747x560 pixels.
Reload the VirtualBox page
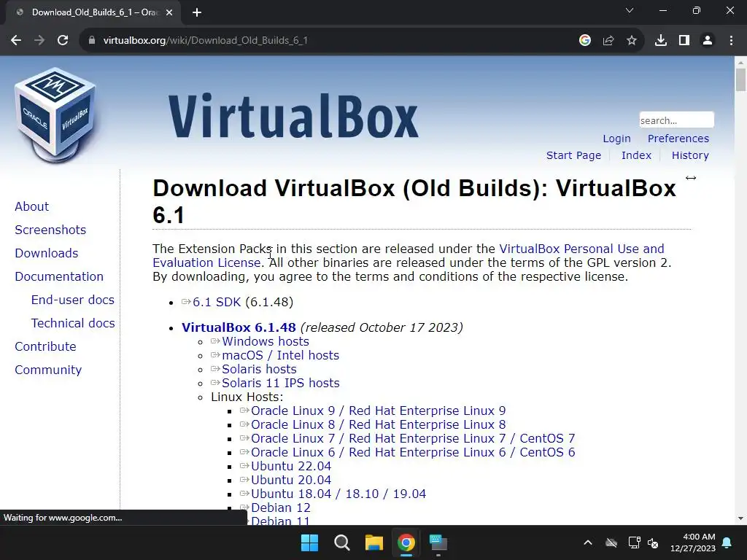63,41
